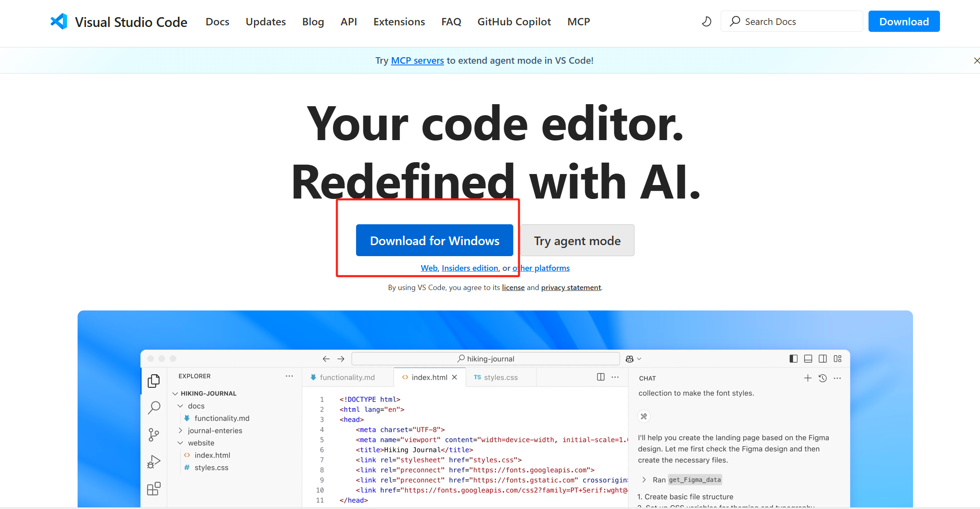Open the Insiders edition link
Viewport: 980px width, 509px height.
[x=470, y=268]
